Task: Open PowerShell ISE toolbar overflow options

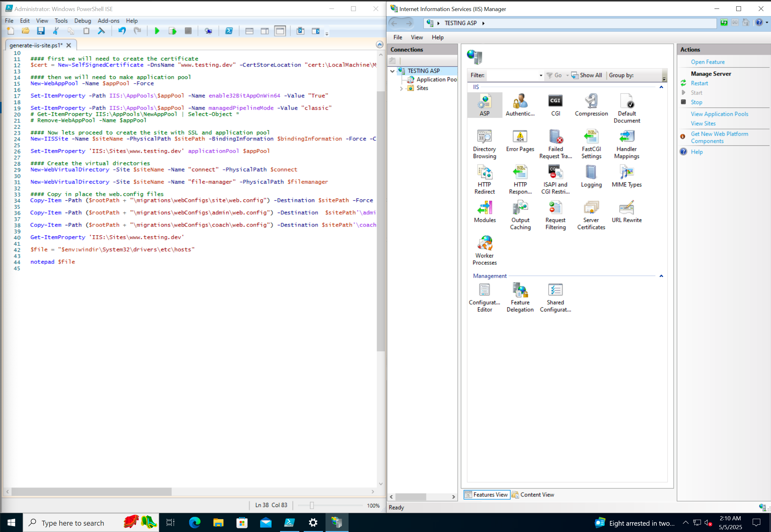Action: tap(327, 33)
